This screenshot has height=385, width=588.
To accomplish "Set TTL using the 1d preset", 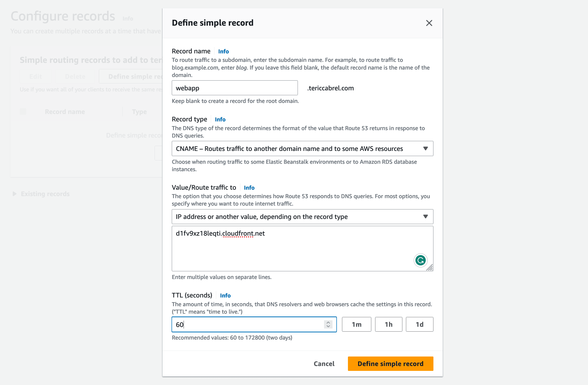I will [419, 324].
